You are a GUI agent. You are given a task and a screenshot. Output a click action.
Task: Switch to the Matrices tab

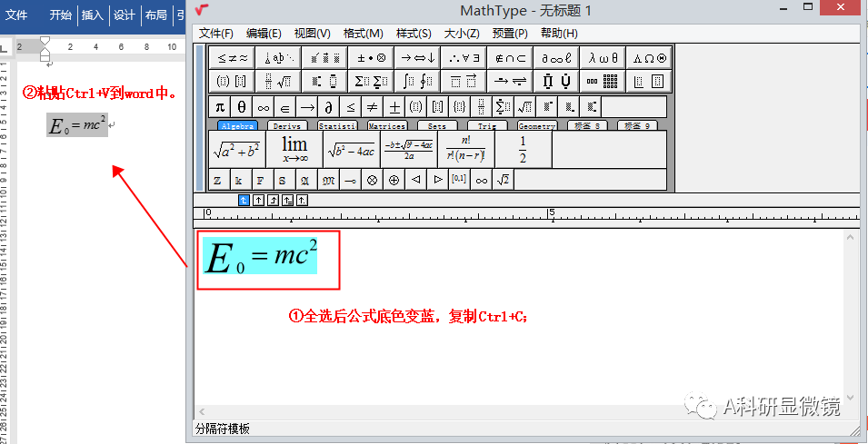point(386,126)
